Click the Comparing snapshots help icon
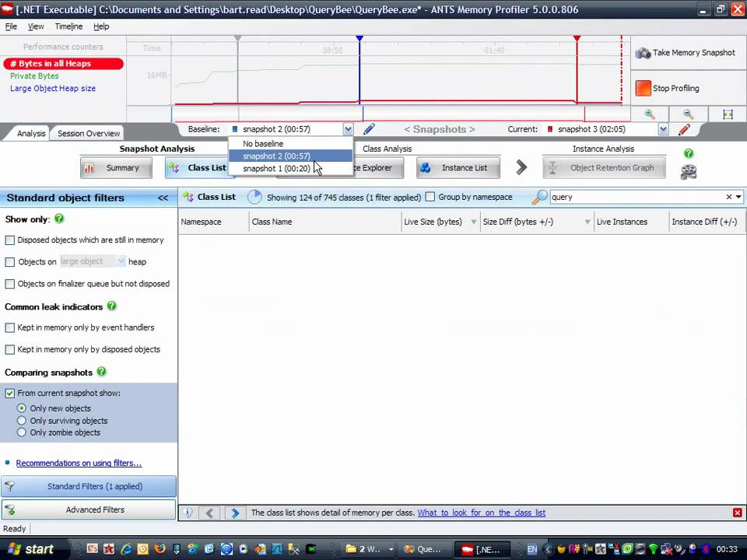Image resolution: width=747 pixels, height=560 pixels. point(101,372)
